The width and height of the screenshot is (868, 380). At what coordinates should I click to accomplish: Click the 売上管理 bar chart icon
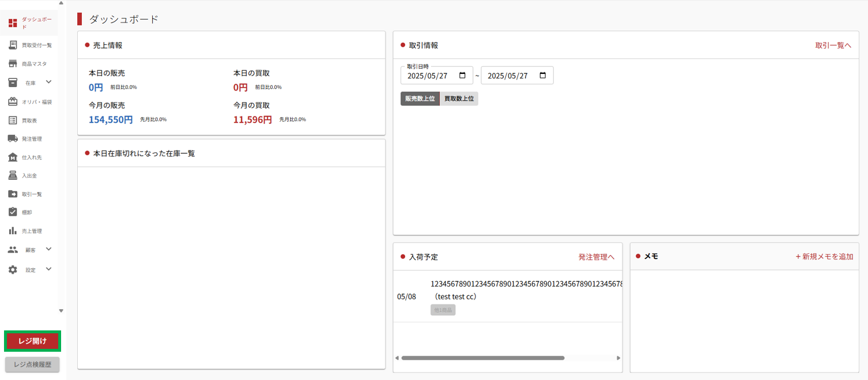point(13,231)
